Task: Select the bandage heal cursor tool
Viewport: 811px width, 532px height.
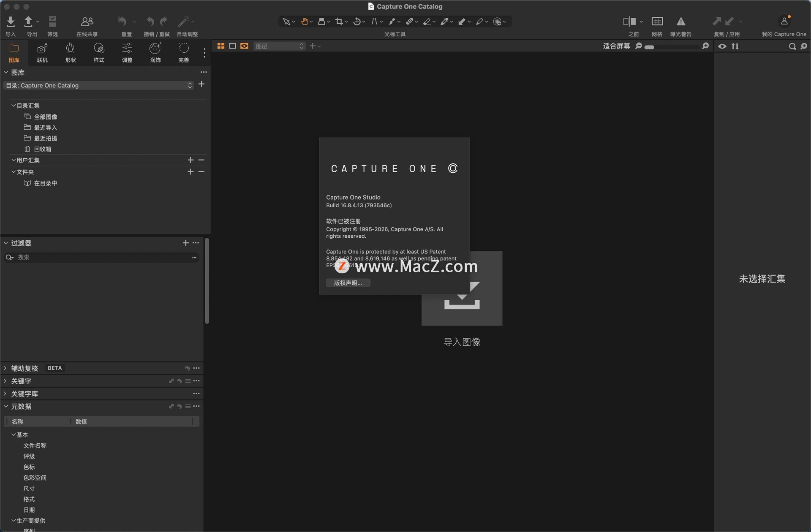Action: tap(409, 22)
